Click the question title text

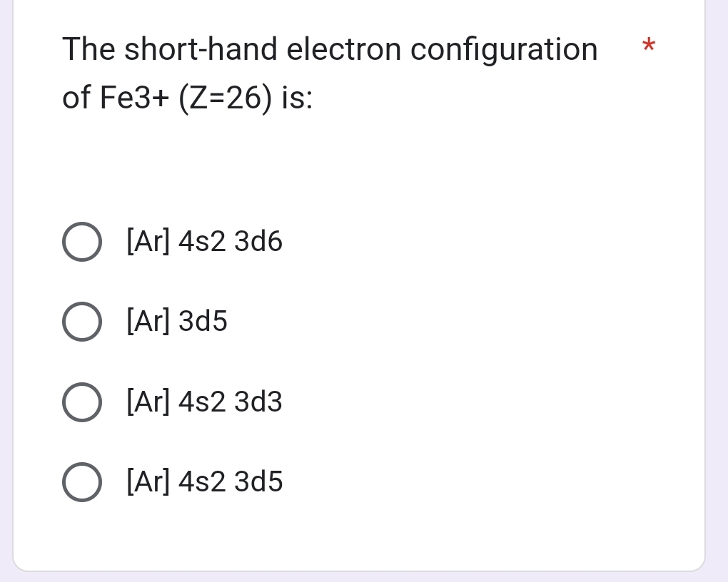(x=330, y=48)
